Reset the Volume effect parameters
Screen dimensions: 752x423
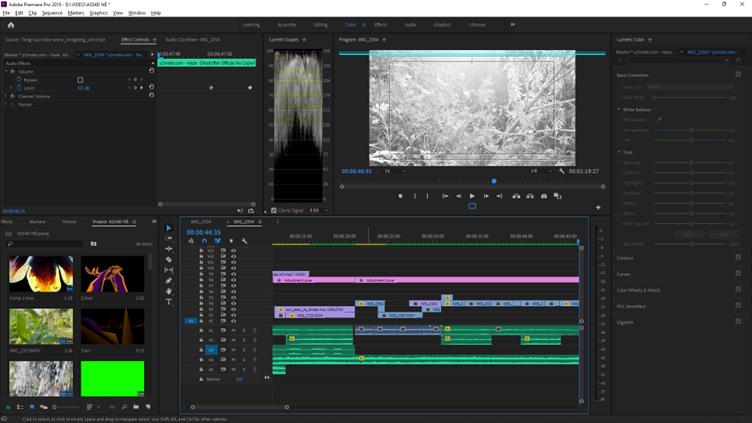click(x=152, y=70)
